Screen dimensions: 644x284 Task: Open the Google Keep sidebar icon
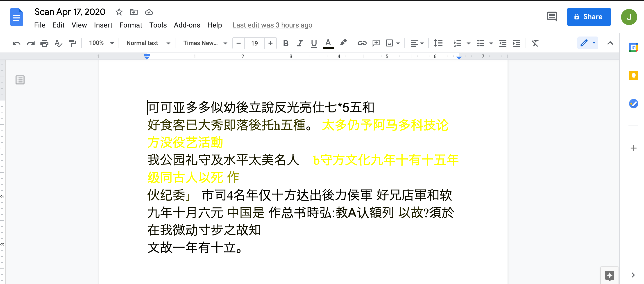point(633,75)
